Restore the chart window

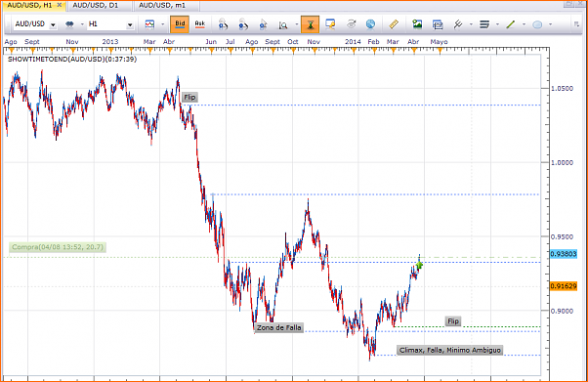coord(568,4)
